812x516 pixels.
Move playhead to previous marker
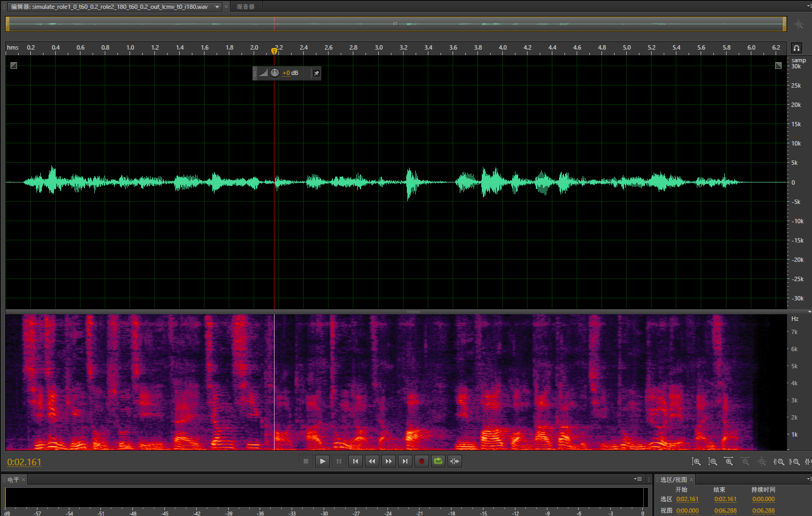tap(356, 461)
